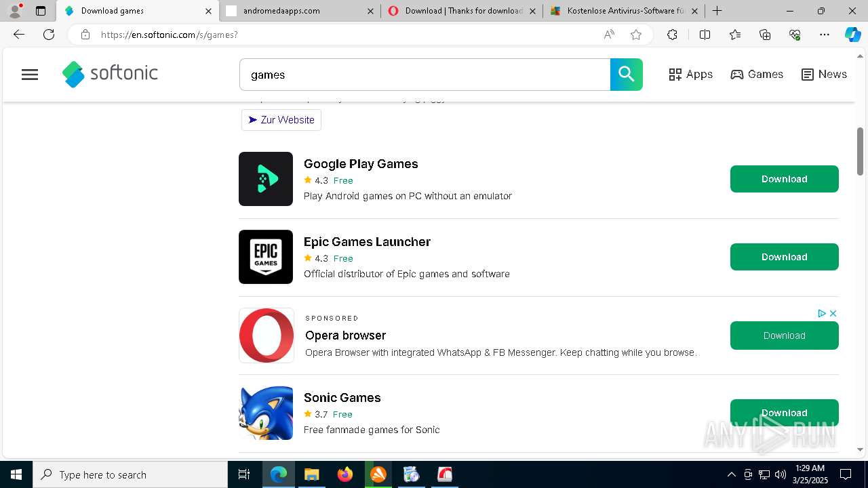
Task: Open Sonic Games title link
Action: 342,398
